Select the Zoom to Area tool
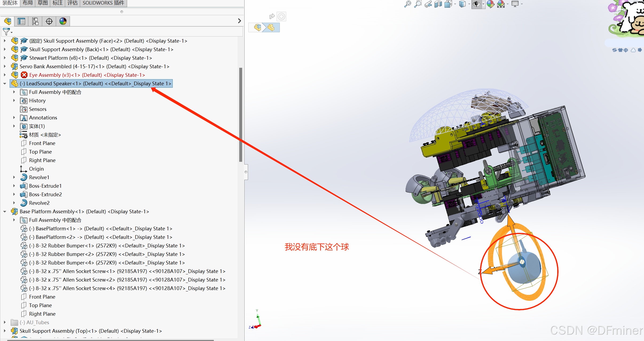This screenshot has width=644, height=341. tap(418, 4)
